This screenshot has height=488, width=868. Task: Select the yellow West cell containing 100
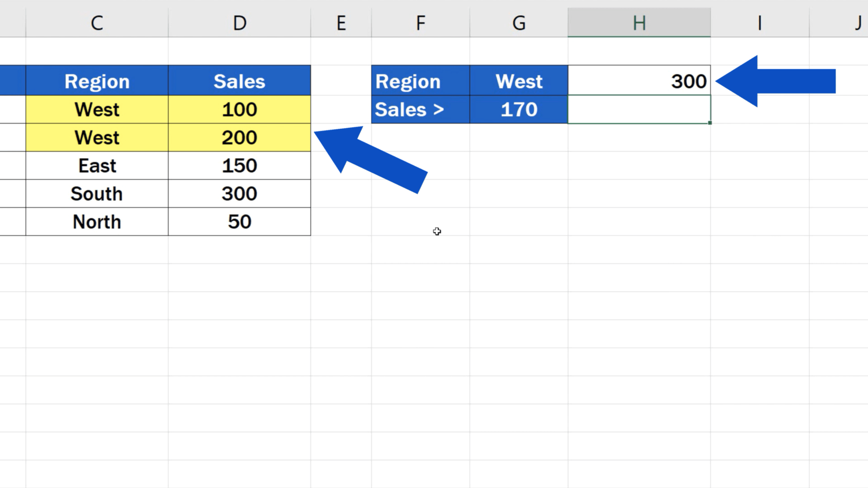(97, 109)
